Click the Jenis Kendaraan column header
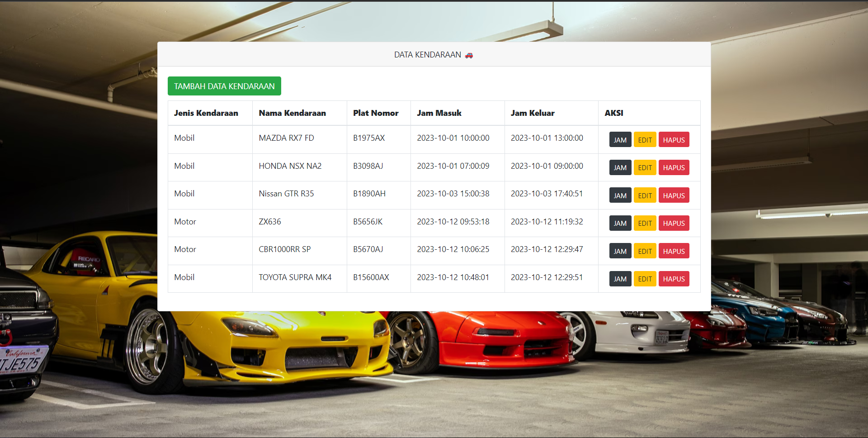This screenshot has width=868, height=438. [x=206, y=113]
